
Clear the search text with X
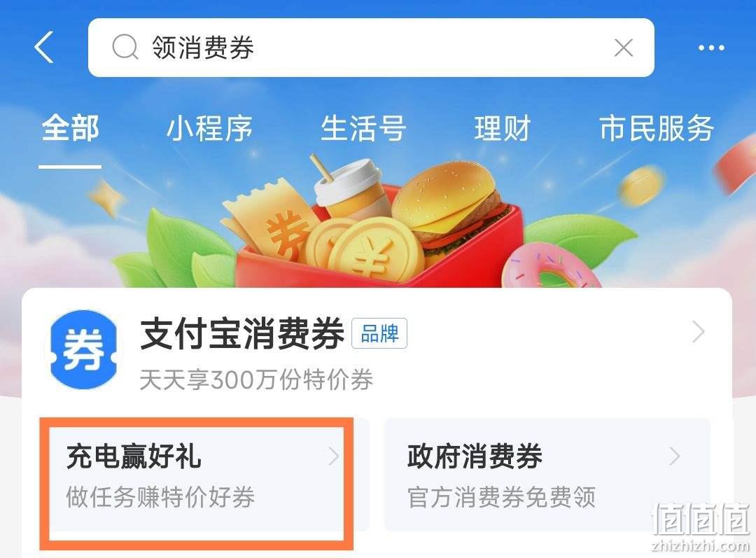point(624,48)
